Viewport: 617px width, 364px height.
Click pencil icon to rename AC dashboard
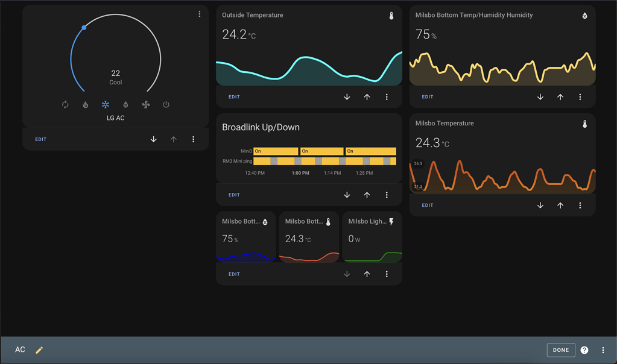click(x=39, y=350)
